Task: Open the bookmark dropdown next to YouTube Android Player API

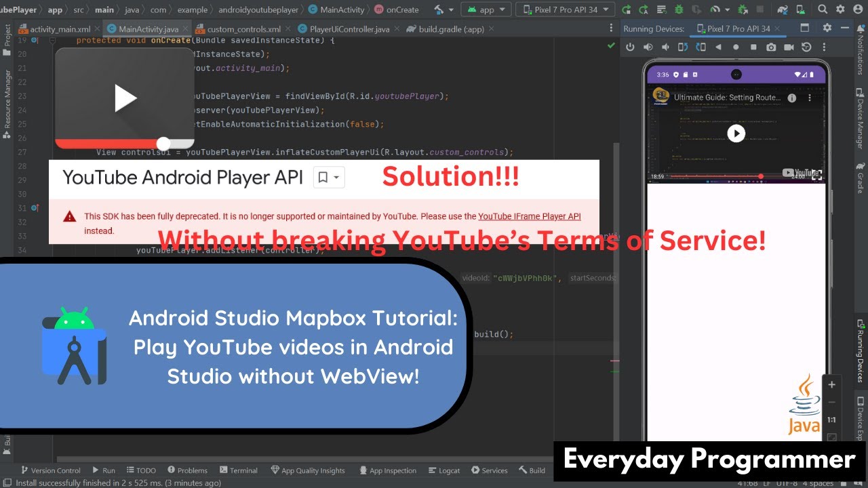Action: [x=330, y=178]
